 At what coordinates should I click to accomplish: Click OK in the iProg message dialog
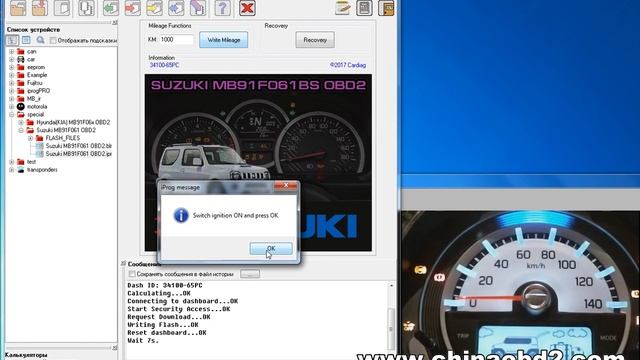[x=271, y=249]
